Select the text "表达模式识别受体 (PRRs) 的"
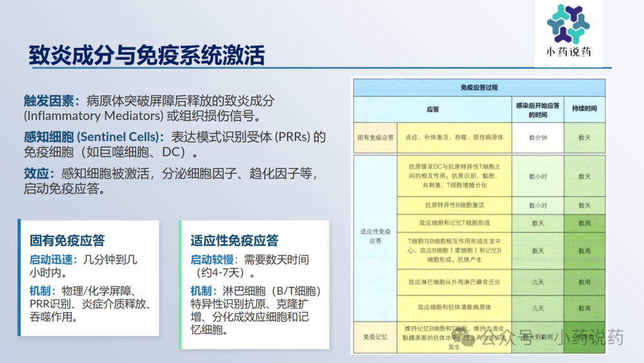The image size is (644, 363). coord(248,137)
